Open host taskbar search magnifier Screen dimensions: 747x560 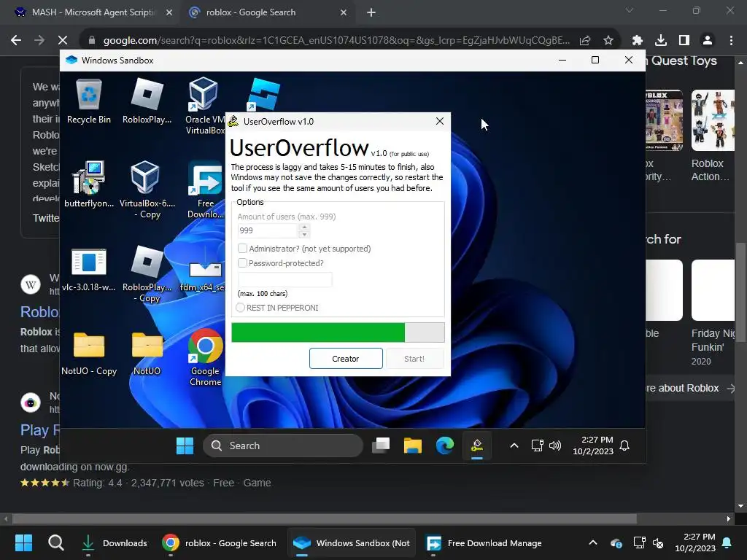click(x=55, y=542)
